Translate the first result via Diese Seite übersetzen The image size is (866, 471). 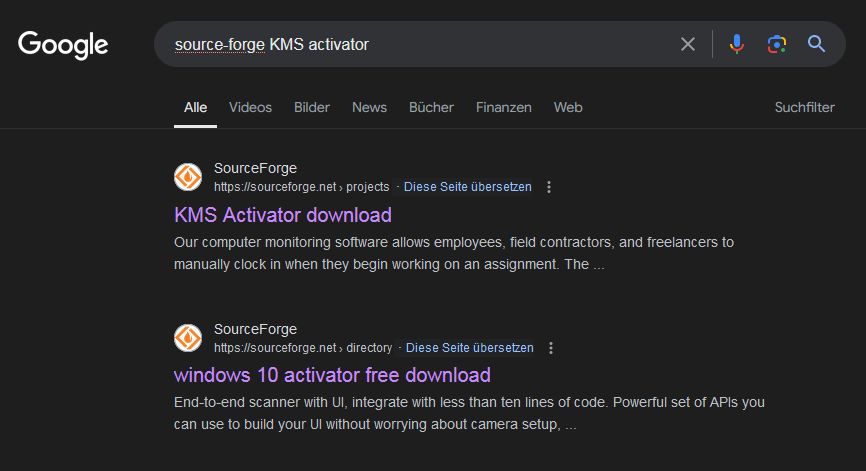click(467, 187)
